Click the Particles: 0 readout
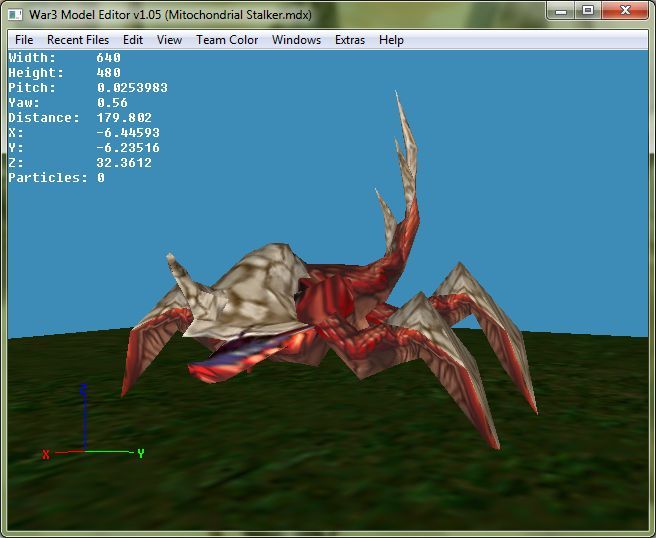This screenshot has height=538, width=656. pos(56,178)
